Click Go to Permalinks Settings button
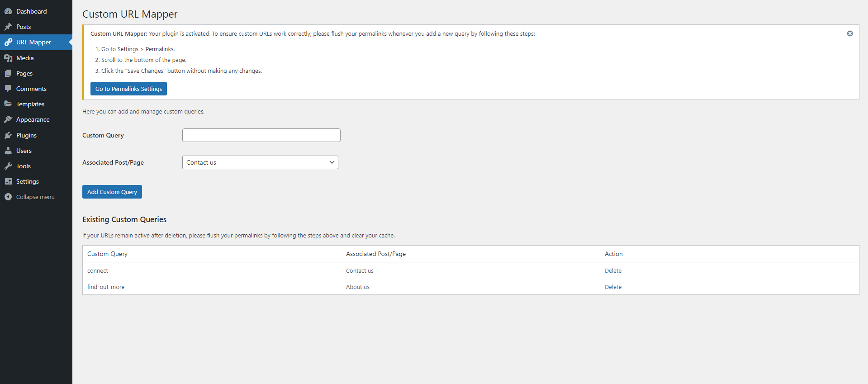The width and height of the screenshot is (868, 384). click(x=128, y=89)
